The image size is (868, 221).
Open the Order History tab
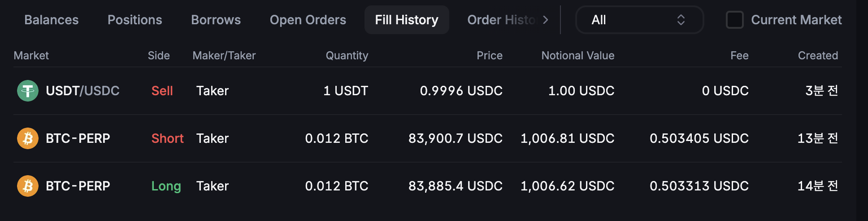(x=501, y=20)
